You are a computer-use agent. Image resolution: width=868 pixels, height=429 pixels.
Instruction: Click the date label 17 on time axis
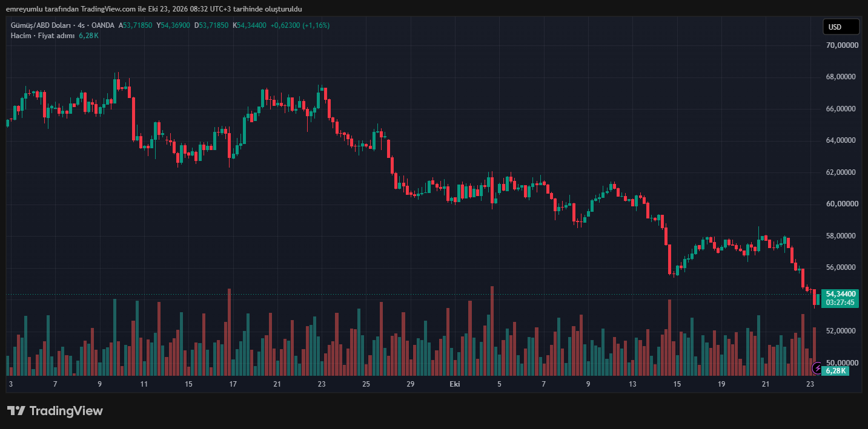pos(233,384)
